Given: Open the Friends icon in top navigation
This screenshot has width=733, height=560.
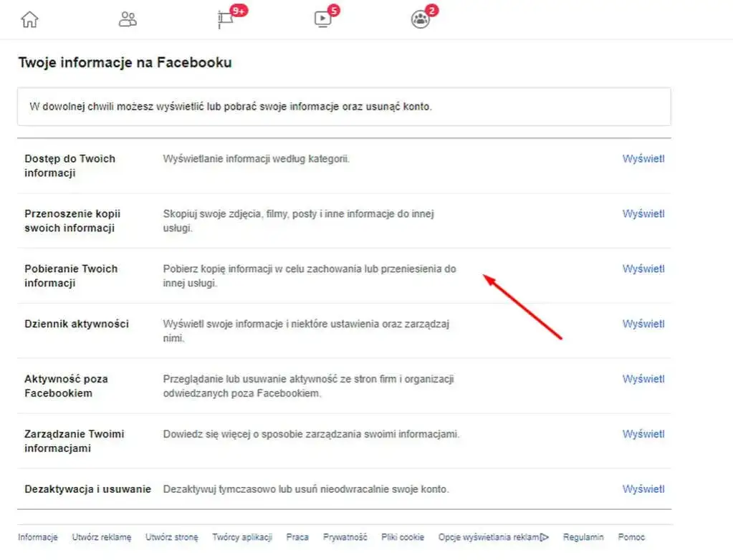Looking at the screenshot, I should [x=128, y=19].
